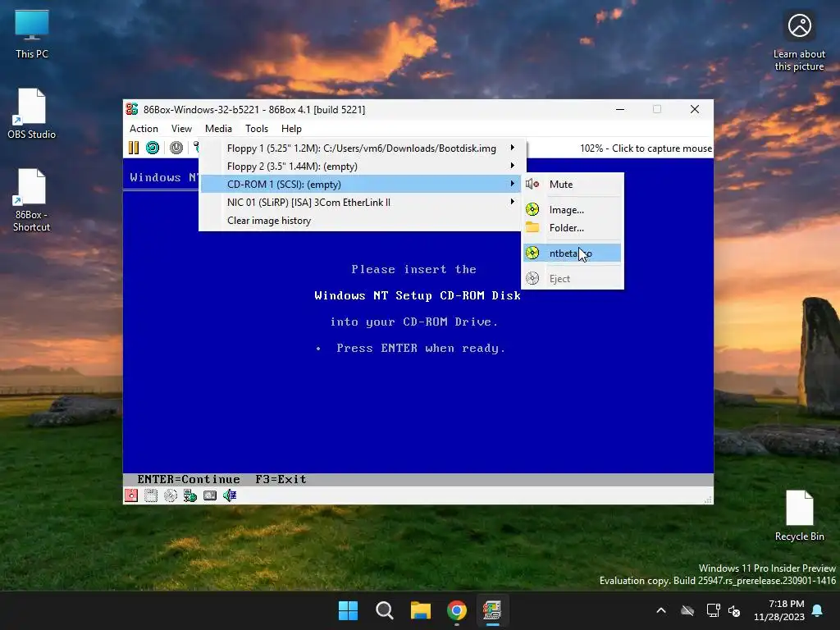Open the Floppy 1 Bootdisk.img submenu

pos(362,148)
